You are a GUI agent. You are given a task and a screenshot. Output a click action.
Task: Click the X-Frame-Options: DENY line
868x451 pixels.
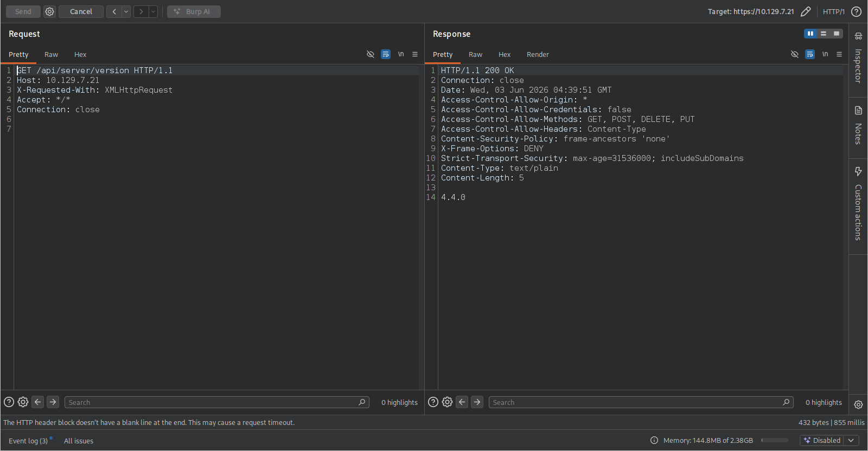click(x=492, y=149)
